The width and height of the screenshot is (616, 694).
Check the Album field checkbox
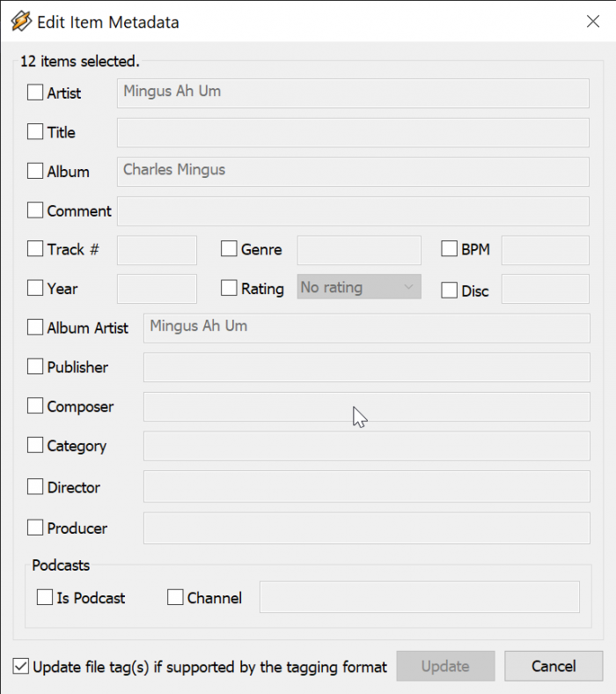(35, 171)
